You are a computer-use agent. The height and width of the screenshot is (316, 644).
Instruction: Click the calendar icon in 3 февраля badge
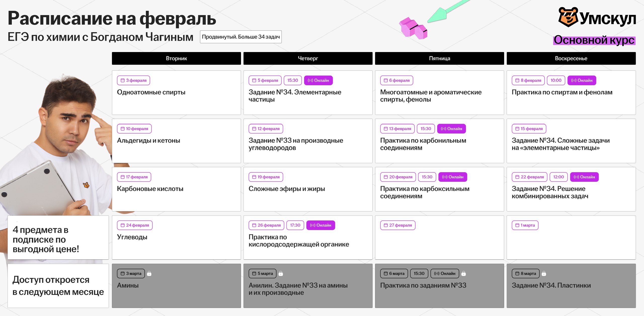[123, 80]
